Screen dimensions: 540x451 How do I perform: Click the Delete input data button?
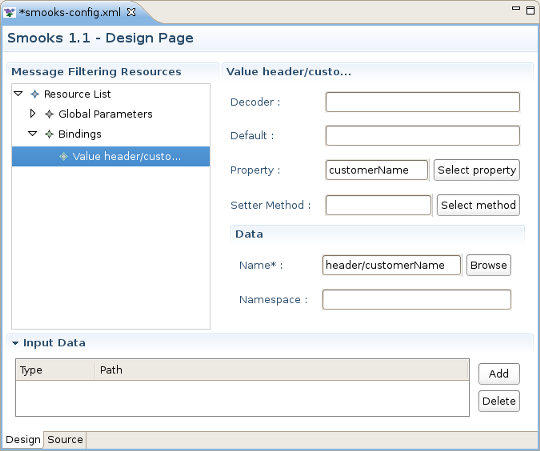click(499, 401)
